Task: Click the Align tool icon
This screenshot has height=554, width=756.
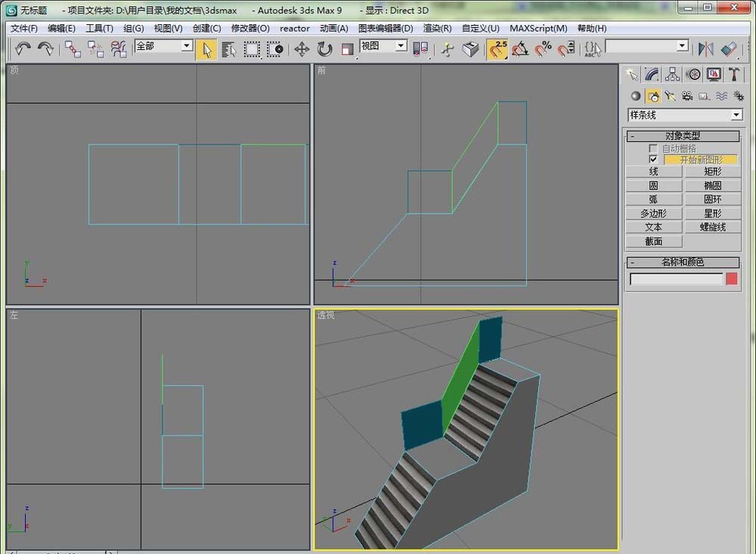Action: point(729,49)
